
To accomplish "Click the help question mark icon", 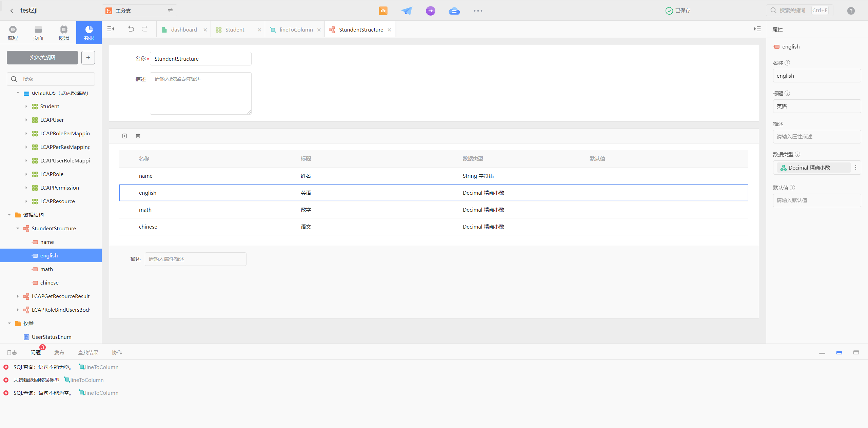I will (851, 11).
